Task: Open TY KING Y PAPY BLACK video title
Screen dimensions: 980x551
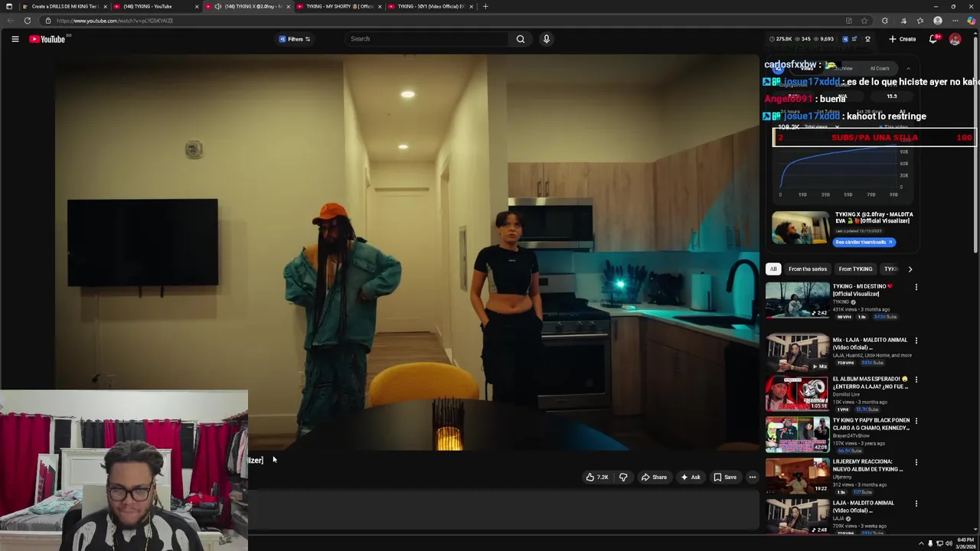Action: click(x=871, y=424)
